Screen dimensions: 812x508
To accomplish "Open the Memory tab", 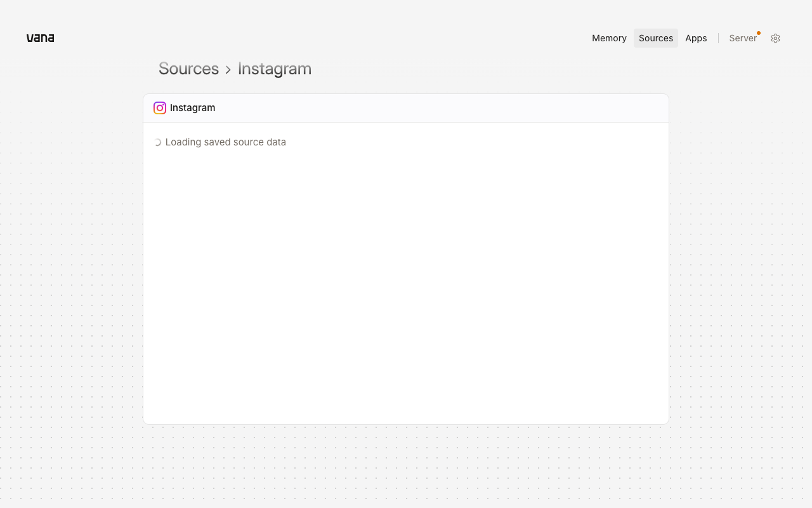I will click(609, 38).
